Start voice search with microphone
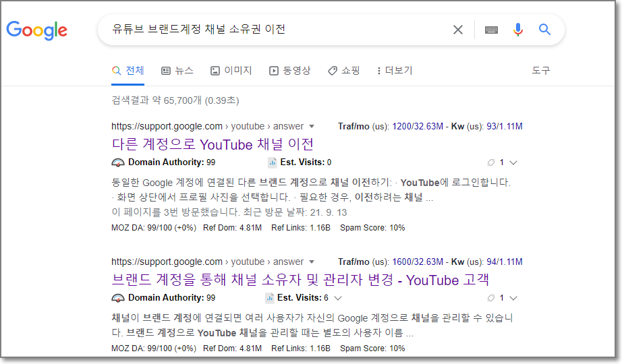This screenshot has height=364, width=622. (517, 30)
